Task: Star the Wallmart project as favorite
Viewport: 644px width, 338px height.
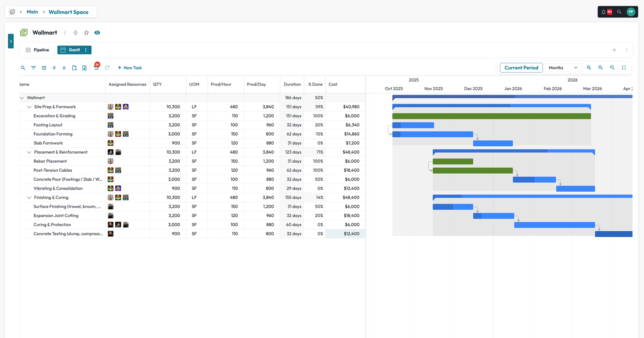Action: 86,33
